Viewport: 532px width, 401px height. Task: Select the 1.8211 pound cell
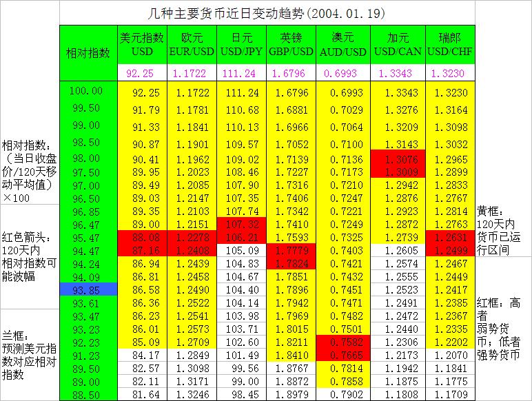291,342
